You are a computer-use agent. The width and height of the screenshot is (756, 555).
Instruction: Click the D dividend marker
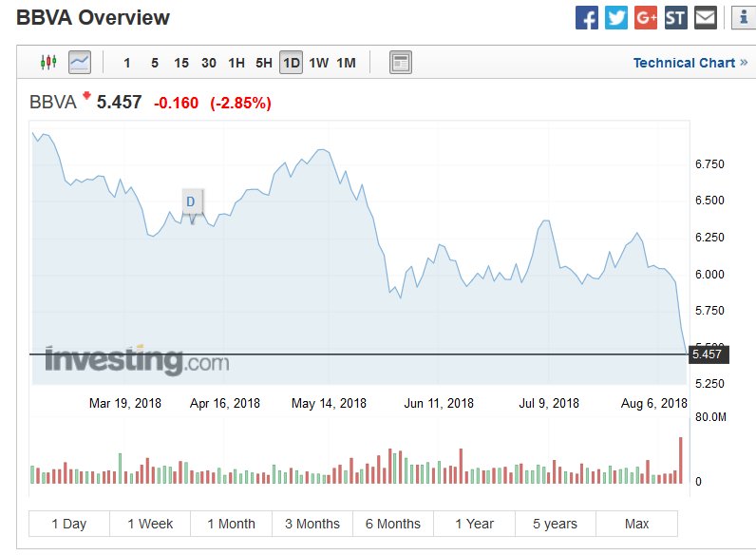point(192,201)
